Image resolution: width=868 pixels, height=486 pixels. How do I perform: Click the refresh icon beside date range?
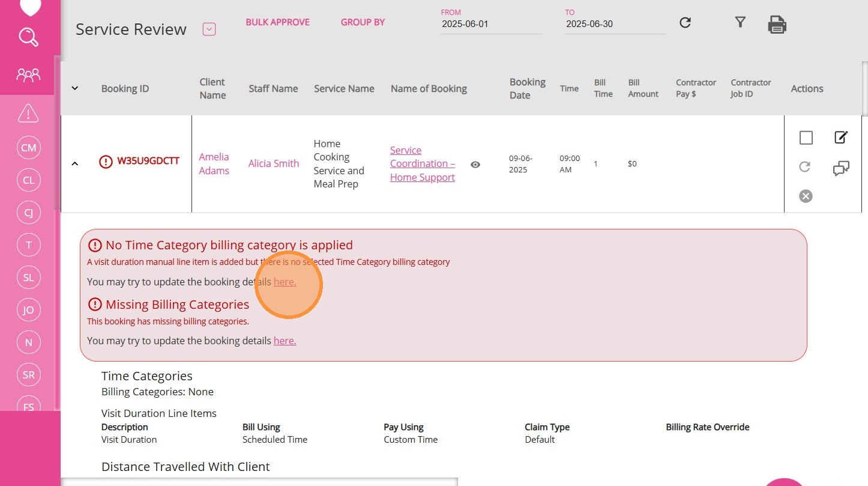[x=685, y=23]
